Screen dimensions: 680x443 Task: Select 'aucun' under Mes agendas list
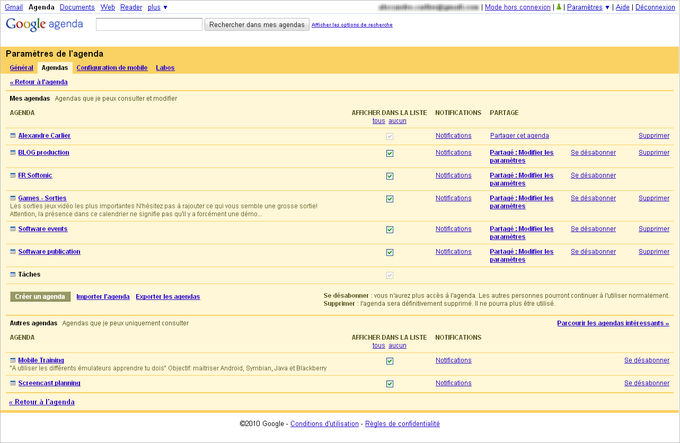(397, 121)
